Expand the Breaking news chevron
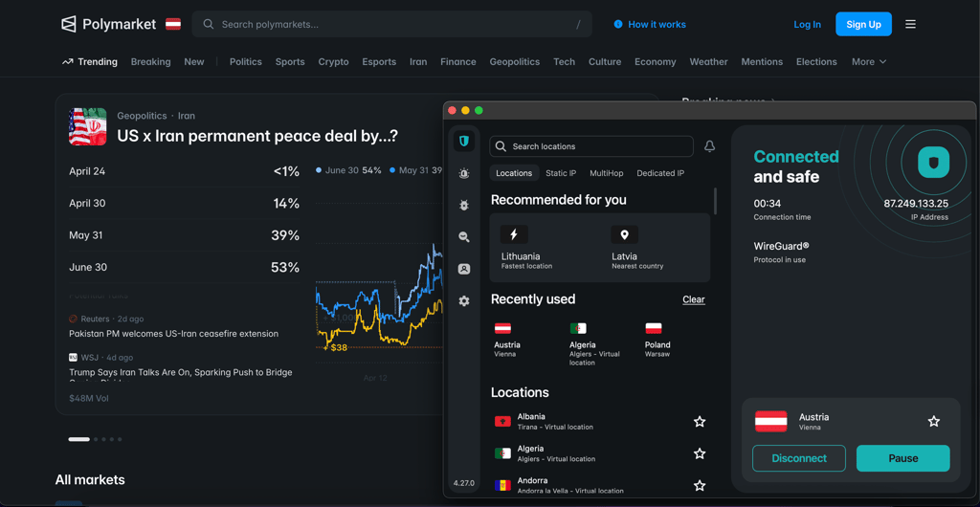This screenshot has width=980, height=507. 772,100
